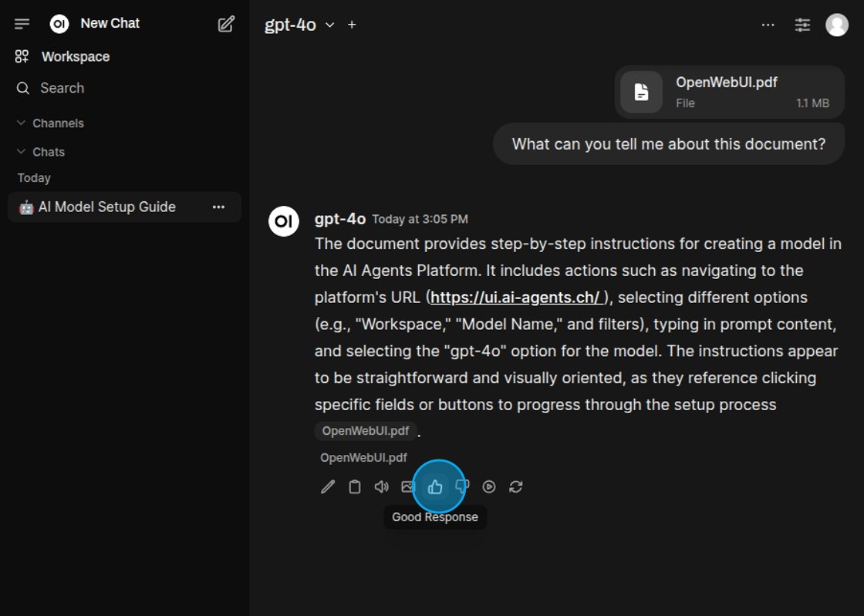Viewport: 864px width, 616px height.
Task: Toggle the sidebar with hamburger icon
Action: [22, 24]
